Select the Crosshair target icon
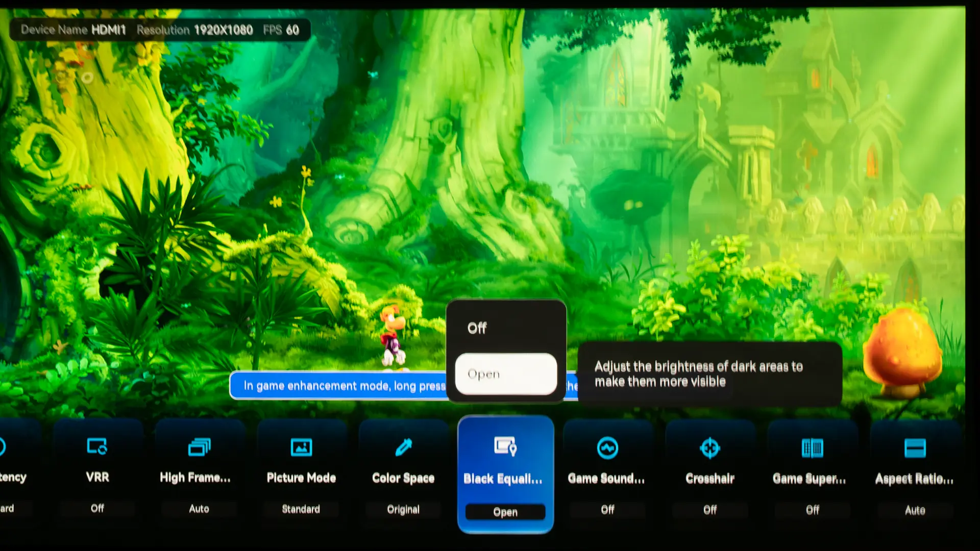The image size is (980, 551). click(x=710, y=448)
